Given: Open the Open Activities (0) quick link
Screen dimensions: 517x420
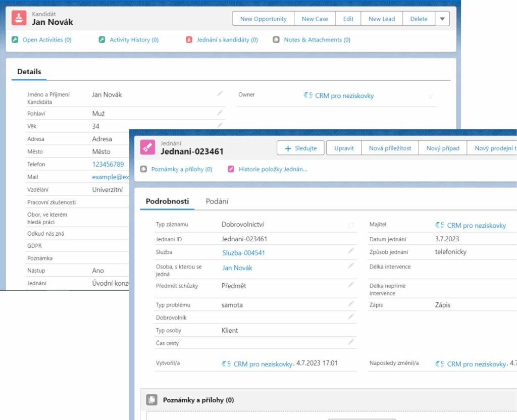Looking at the screenshot, I should pyautogui.click(x=46, y=40).
